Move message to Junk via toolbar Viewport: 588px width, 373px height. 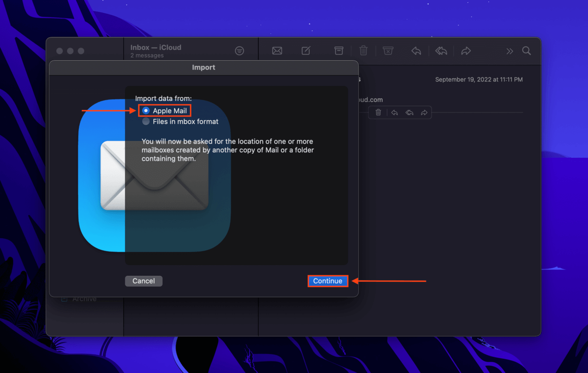point(388,51)
